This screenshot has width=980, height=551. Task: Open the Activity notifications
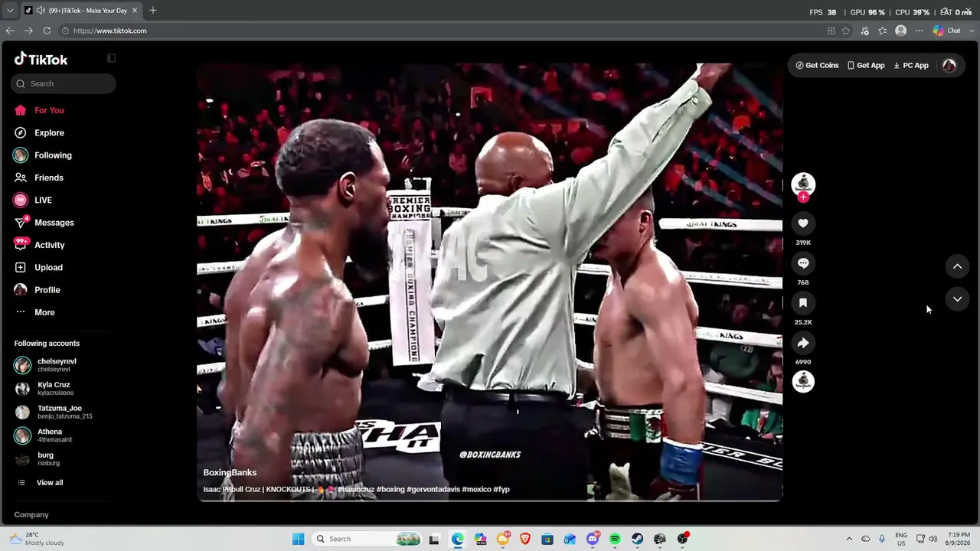pyautogui.click(x=49, y=245)
